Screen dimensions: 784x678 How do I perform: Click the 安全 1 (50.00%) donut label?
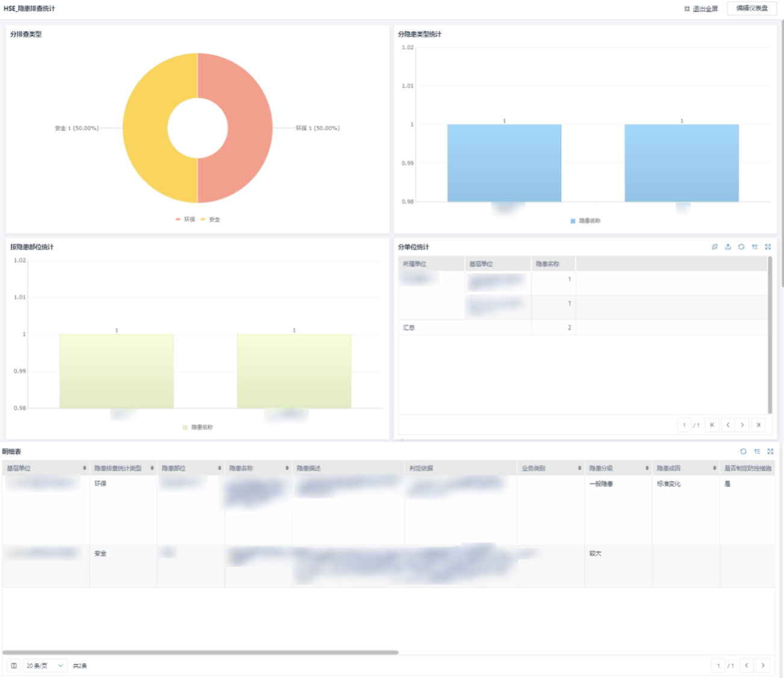76,128
